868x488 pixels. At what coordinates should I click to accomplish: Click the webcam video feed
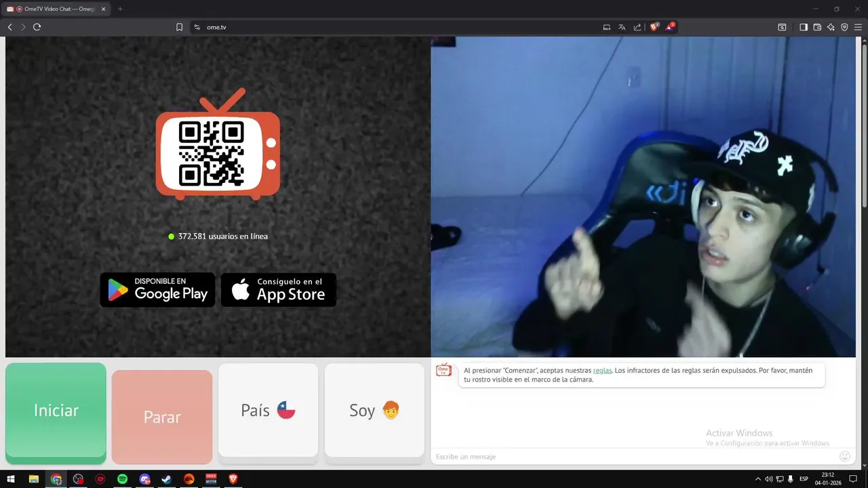(x=643, y=197)
